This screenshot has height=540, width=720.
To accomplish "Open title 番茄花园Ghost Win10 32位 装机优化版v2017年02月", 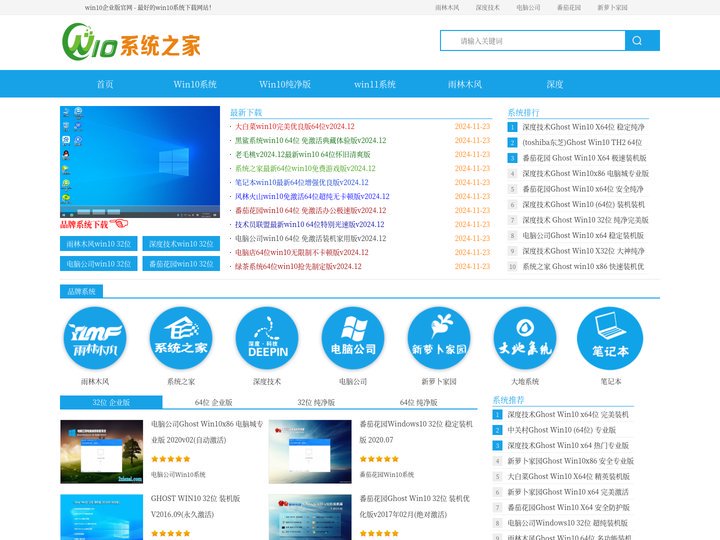I will (x=415, y=506).
